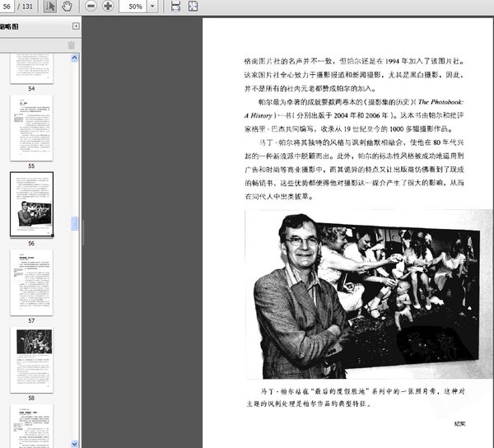Click the zoom in plus button
This screenshot has height=448, width=494.
click(108, 7)
